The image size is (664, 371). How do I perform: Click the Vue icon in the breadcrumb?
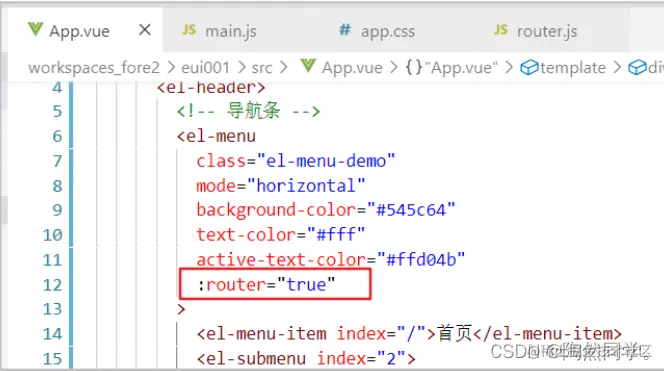coord(308,66)
